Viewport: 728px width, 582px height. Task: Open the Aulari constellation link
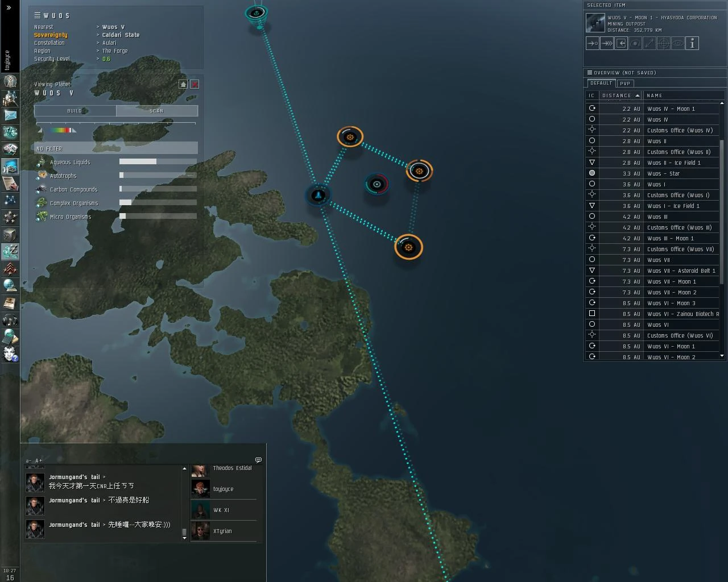pyautogui.click(x=109, y=43)
